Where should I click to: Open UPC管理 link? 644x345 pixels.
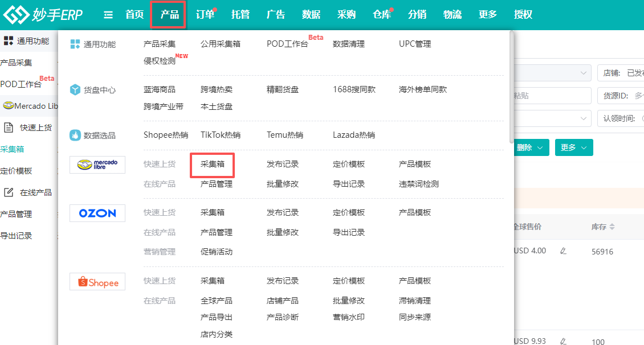coord(415,44)
